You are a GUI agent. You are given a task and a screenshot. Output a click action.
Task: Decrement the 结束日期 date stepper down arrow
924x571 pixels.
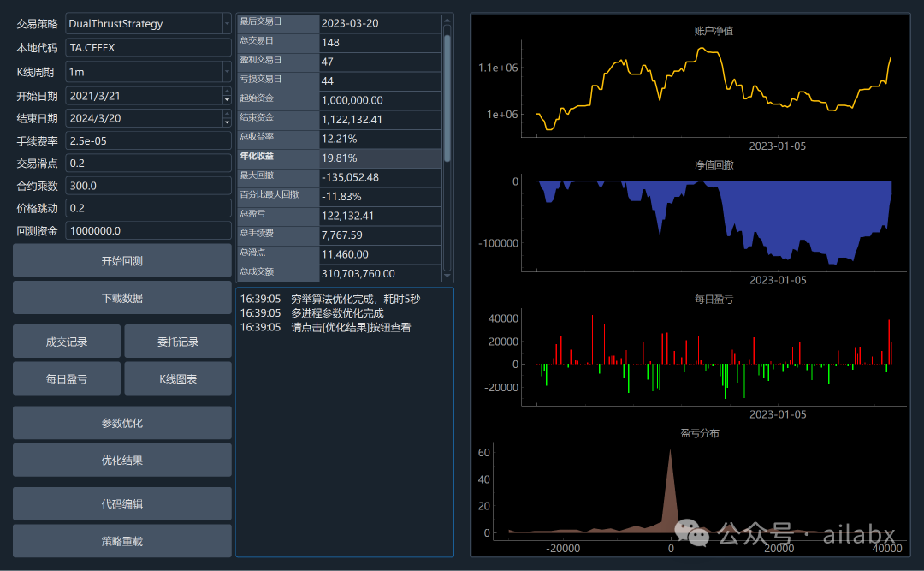pos(227,122)
